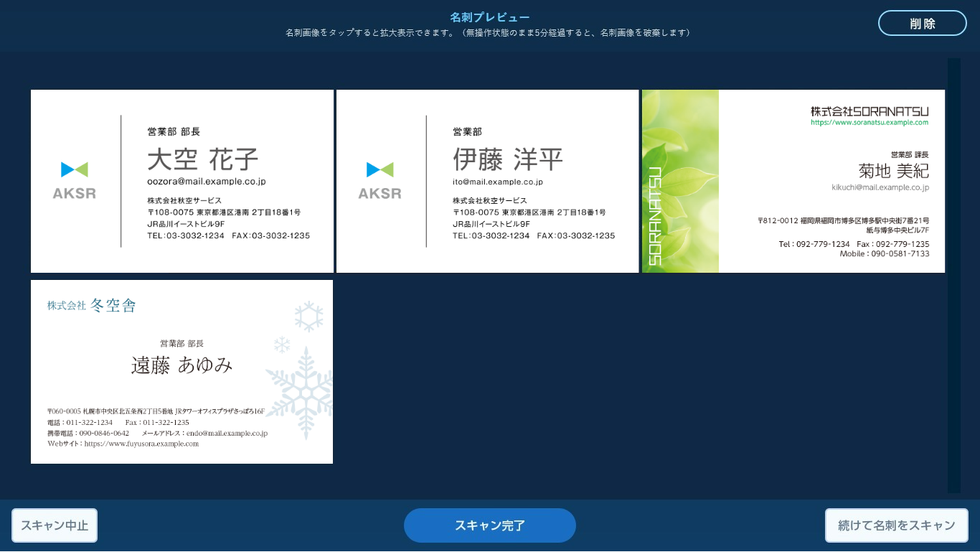980x552 pixels.
Task: Tap the kikuchi@mail.example.co.jp email address
Action: pos(880,187)
